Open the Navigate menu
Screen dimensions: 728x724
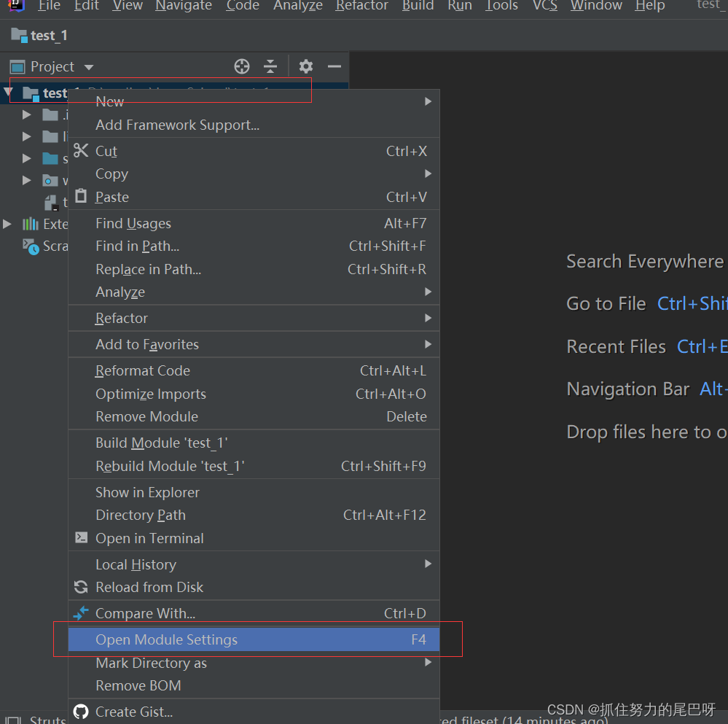click(184, 6)
